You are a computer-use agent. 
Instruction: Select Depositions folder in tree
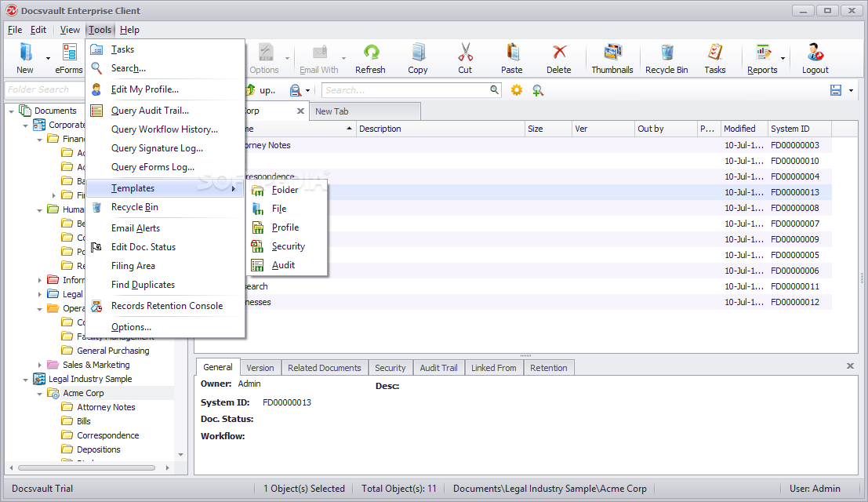(99, 449)
